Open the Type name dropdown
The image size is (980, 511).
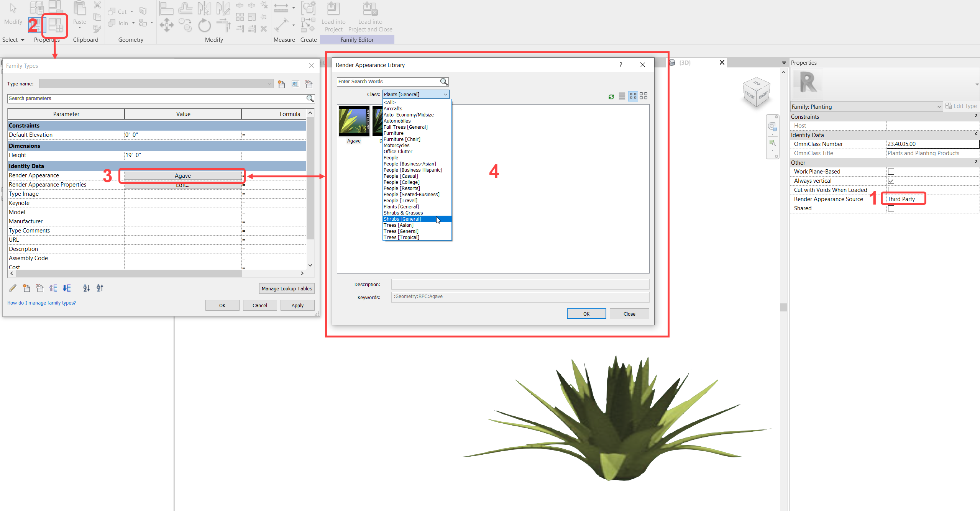pos(269,83)
